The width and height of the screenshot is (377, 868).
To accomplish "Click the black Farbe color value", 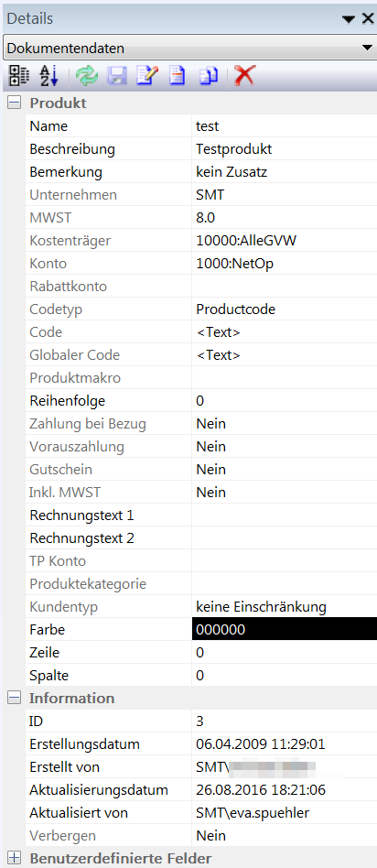I will pos(285,629).
